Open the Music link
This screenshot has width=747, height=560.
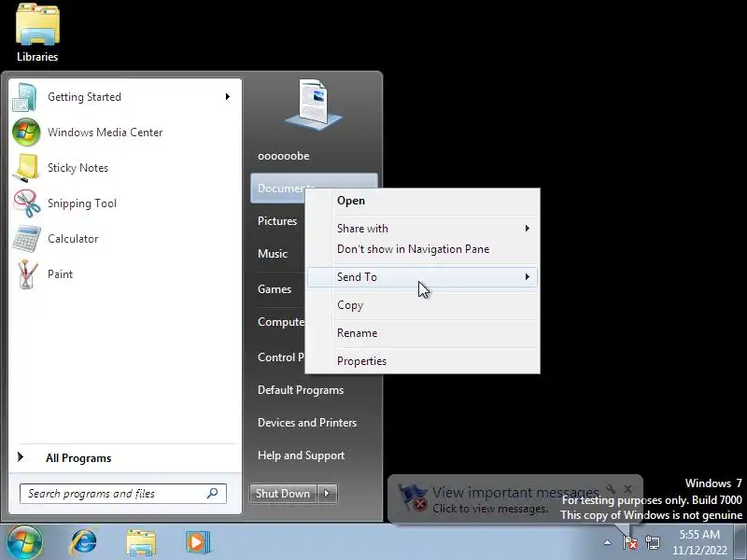273,253
